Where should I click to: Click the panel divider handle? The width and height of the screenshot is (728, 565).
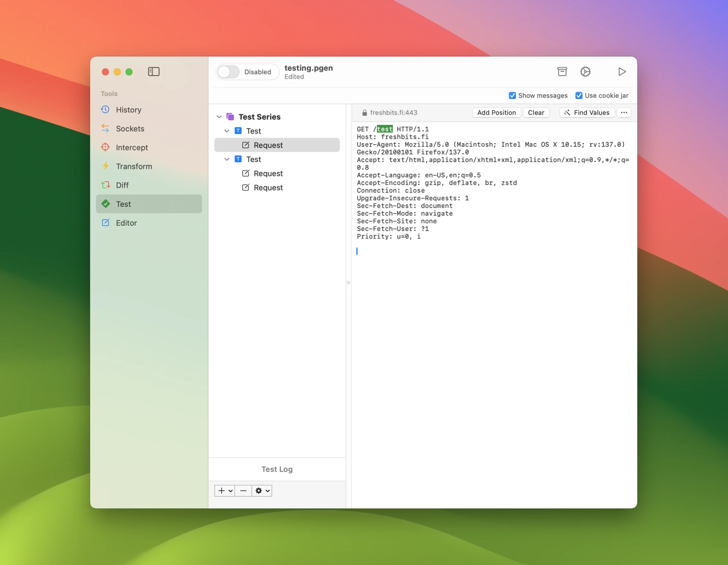[348, 282]
